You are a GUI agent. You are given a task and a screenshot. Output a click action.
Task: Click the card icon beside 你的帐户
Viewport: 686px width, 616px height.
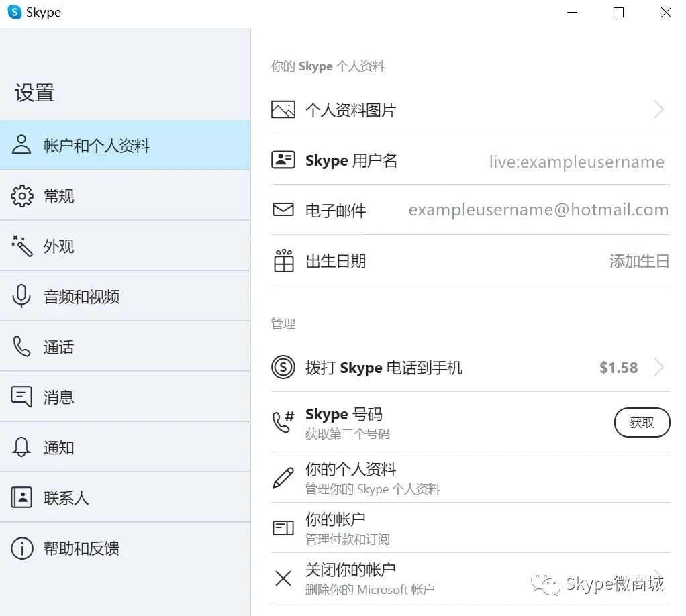283,528
